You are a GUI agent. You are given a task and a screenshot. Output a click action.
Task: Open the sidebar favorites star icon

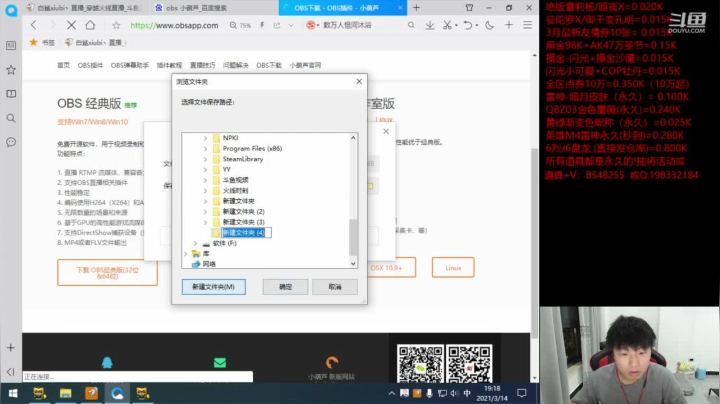11,70
